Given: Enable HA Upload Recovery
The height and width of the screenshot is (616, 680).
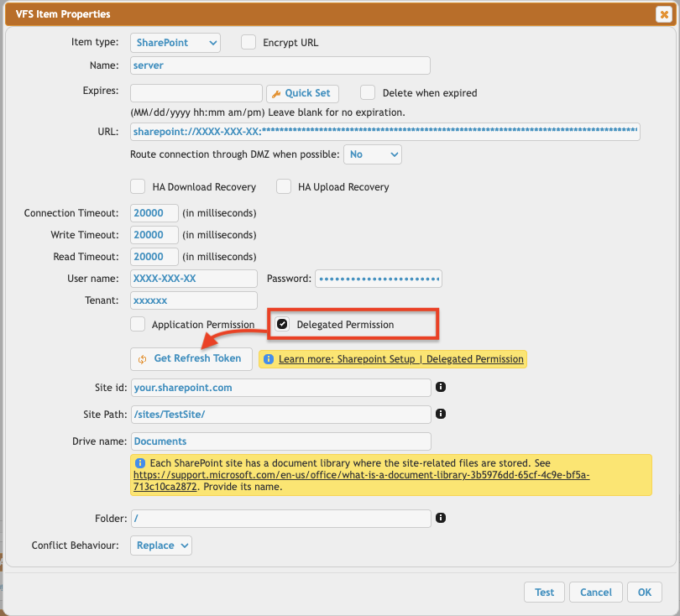Looking at the screenshot, I should click(x=284, y=187).
